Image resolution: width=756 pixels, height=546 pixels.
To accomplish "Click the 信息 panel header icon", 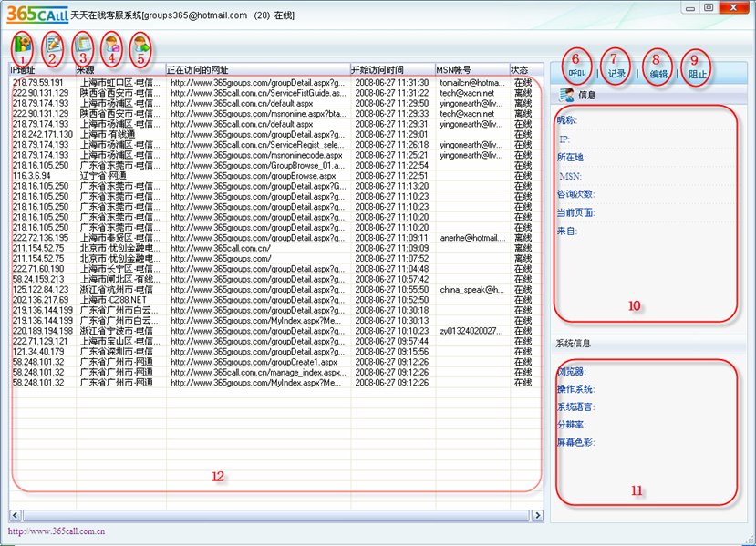I will (x=566, y=94).
